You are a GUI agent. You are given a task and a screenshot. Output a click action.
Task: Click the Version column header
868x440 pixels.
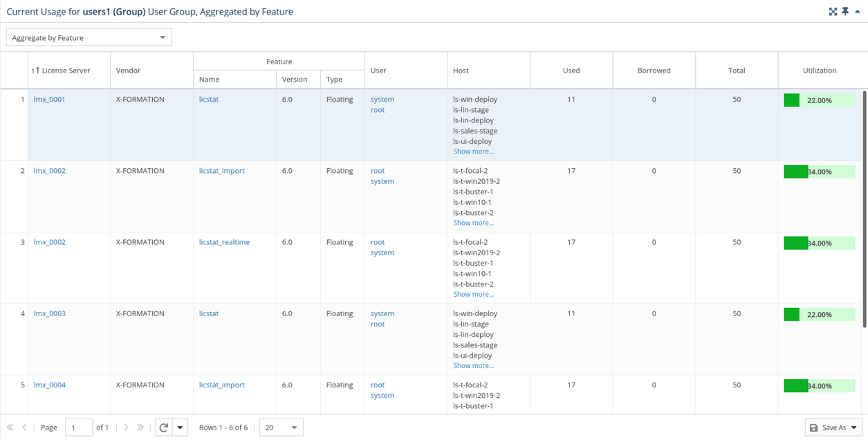[298, 80]
